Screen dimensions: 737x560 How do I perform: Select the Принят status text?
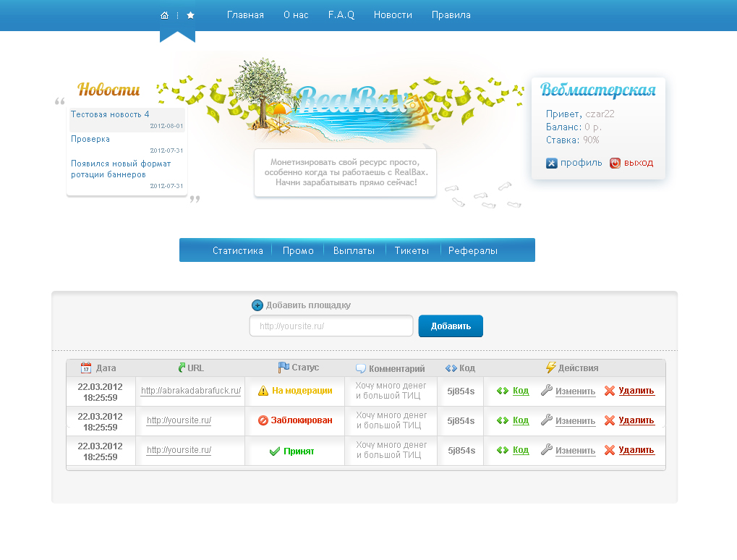pos(299,451)
